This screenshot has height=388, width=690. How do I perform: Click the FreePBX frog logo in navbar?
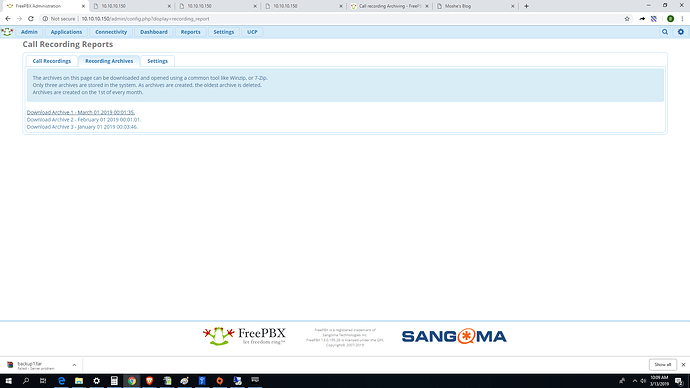pyautogui.click(x=7, y=32)
